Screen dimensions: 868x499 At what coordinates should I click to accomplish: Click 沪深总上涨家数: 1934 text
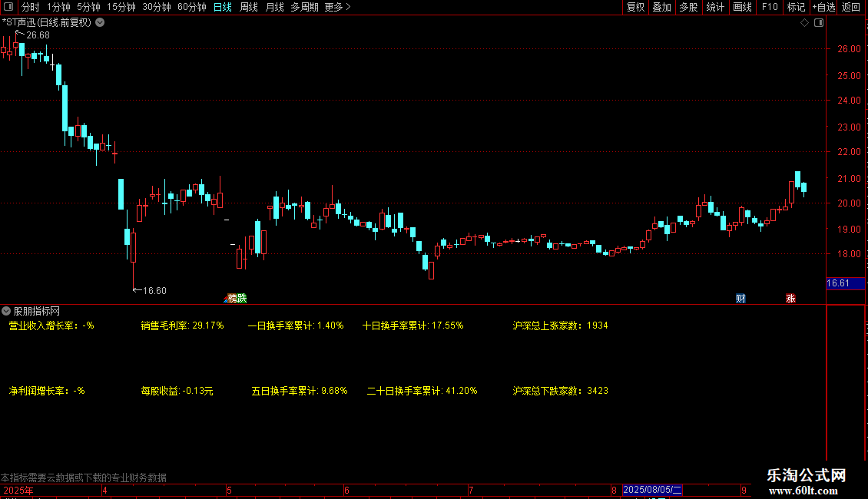tap(560, 326)
